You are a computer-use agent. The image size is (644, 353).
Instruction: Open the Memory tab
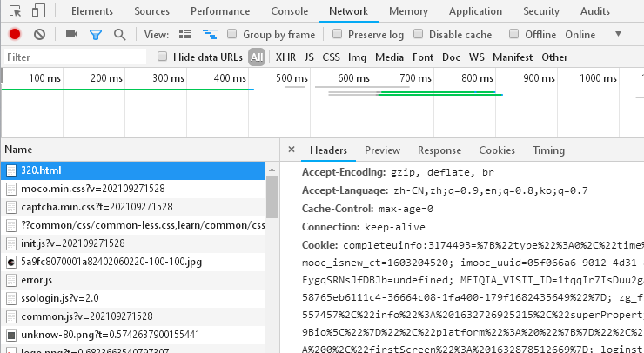(x=409, y=11)
